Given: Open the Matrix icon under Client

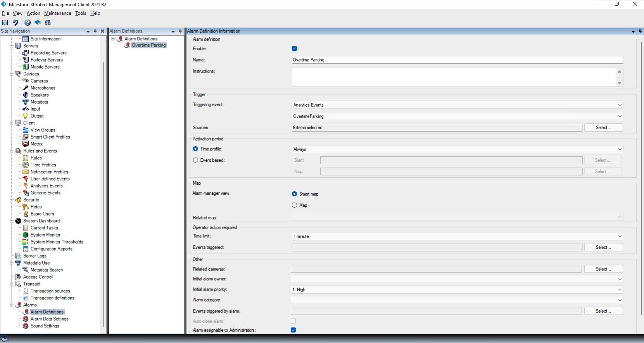Looking at the screenshot, I should click(x=26, y=144).
